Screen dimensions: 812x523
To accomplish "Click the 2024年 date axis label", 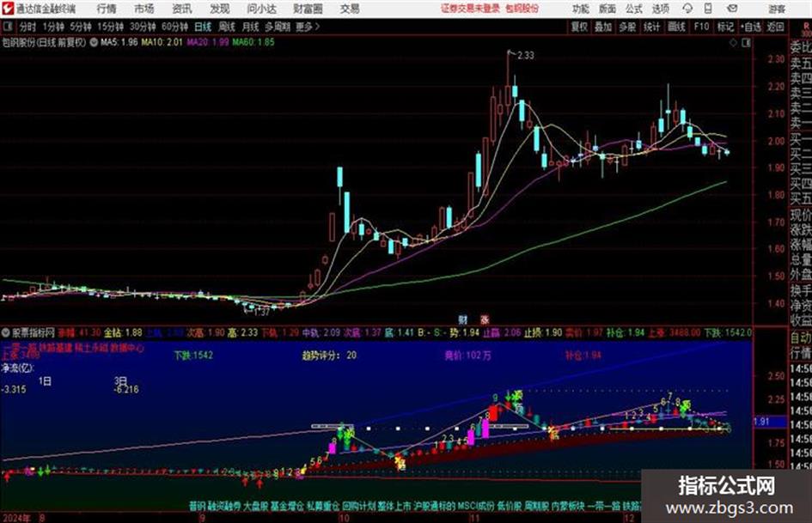I will click(x=16, y=518).
